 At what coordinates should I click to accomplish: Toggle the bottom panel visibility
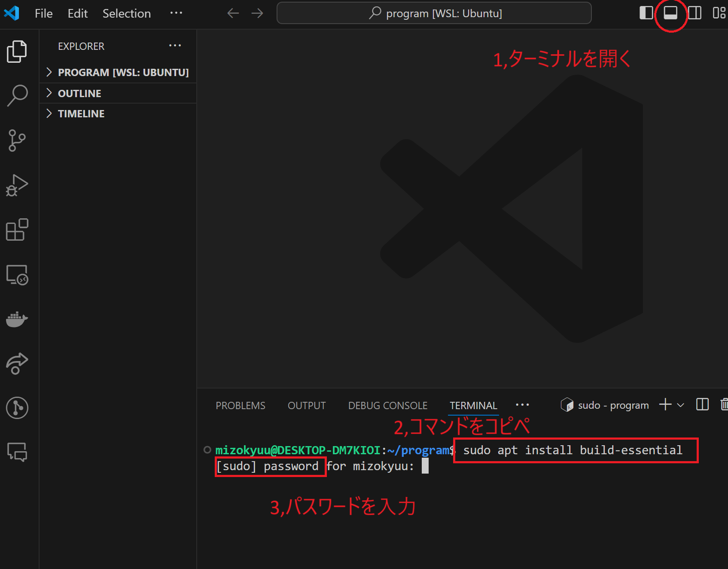(670, 13)
